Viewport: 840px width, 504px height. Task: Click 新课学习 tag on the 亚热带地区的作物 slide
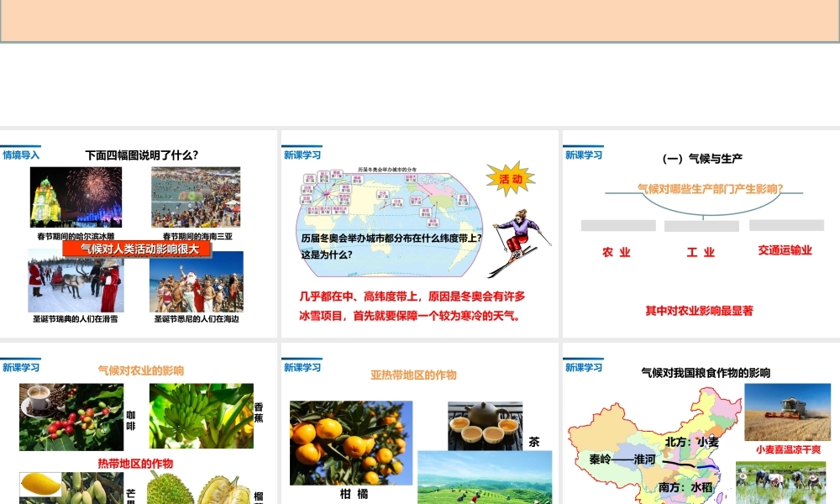click(302, 367)
